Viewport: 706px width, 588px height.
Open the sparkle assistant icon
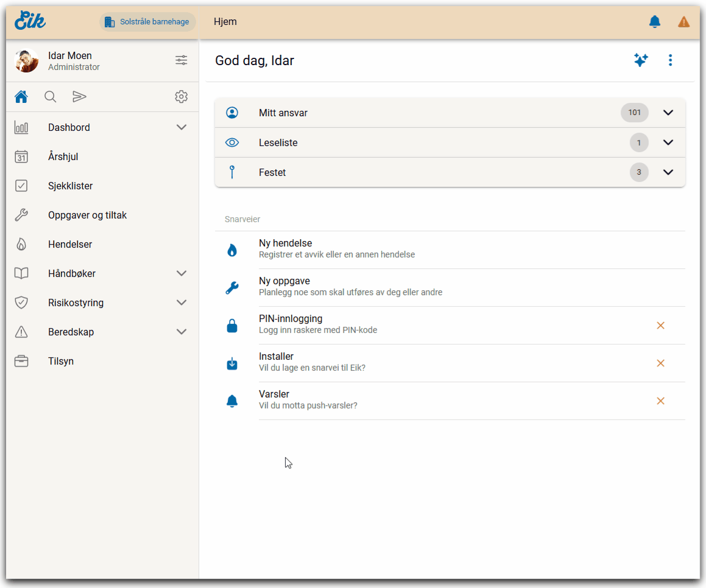pyautogui.click(x=640, y=60)
